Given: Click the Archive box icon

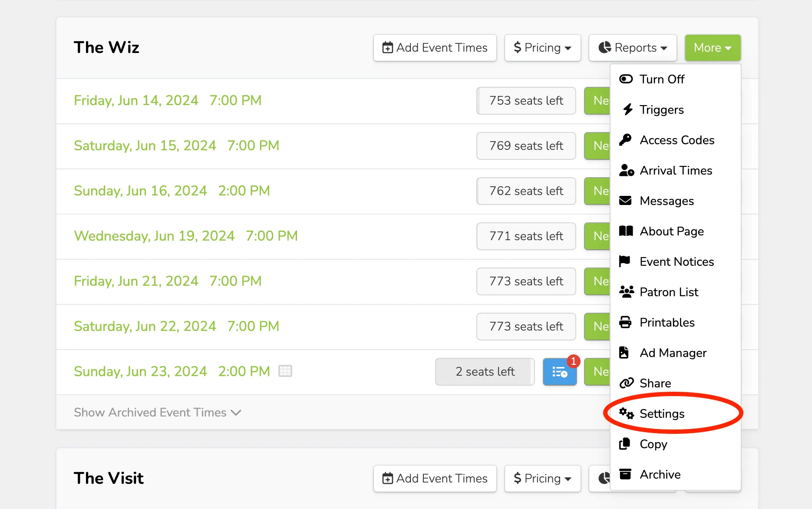Looking at the screenshot, I should [x=625, y=474].
